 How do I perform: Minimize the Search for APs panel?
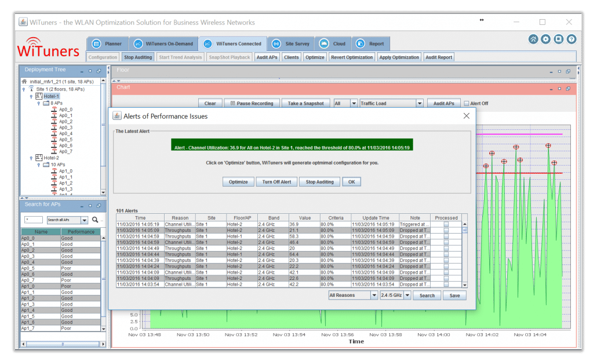coord(82,206)
